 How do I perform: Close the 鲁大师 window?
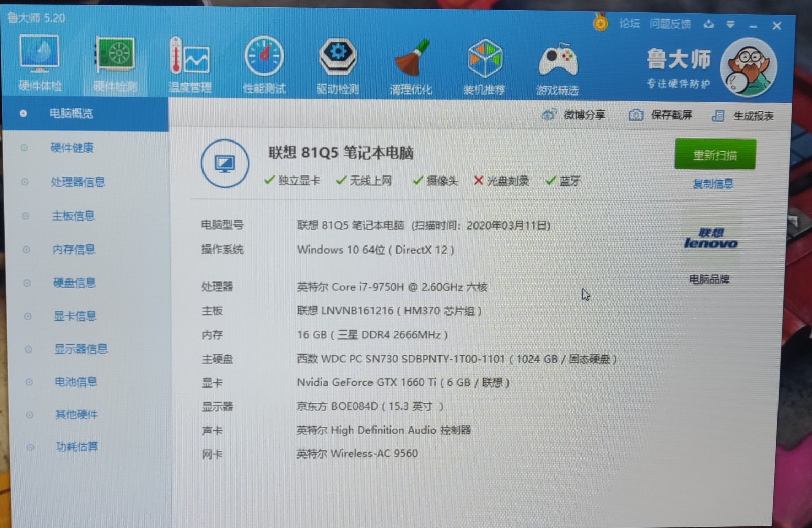(x=776, y=26)
